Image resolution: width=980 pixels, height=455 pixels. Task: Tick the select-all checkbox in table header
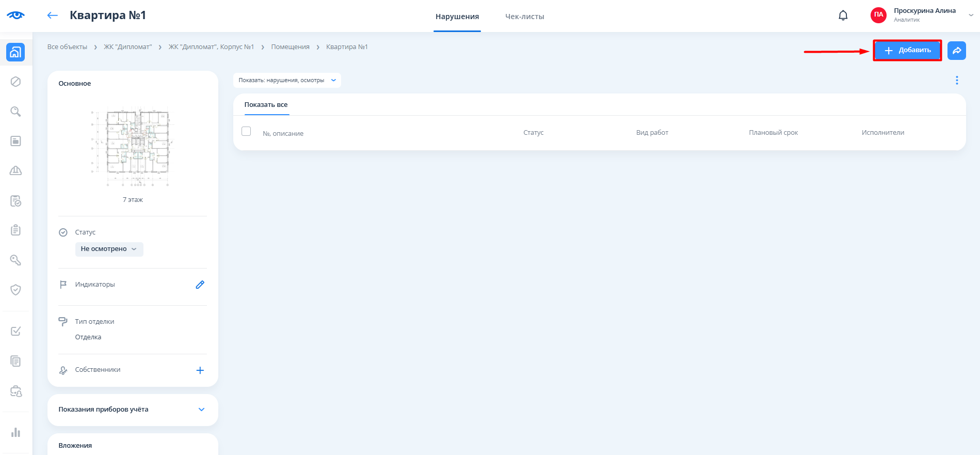[x=246, y=132]
